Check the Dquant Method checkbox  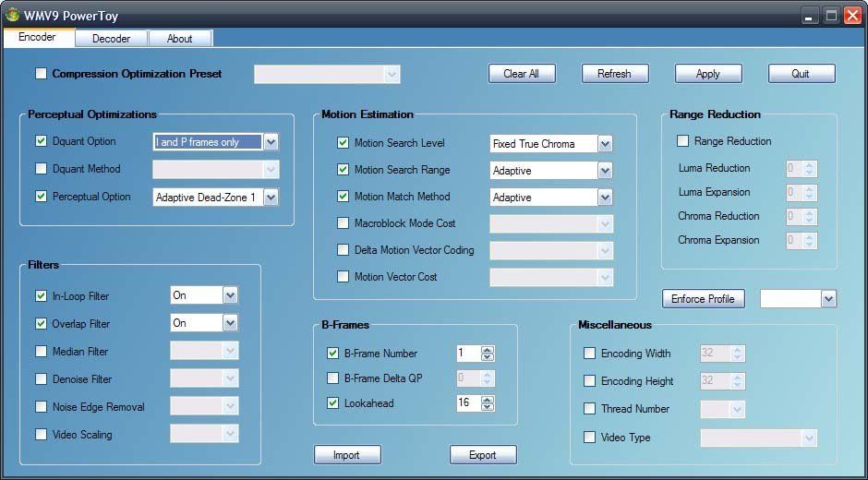pos(41,169)
